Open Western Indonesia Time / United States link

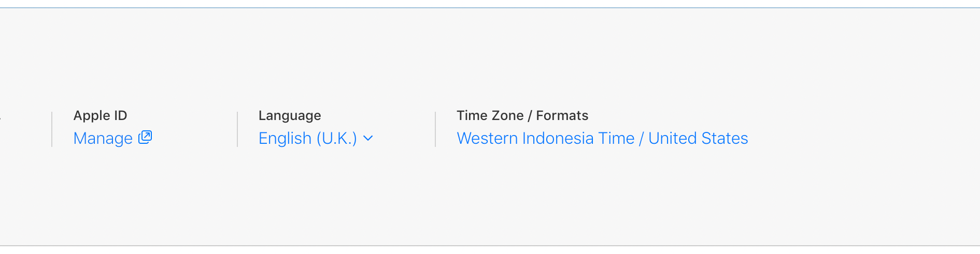tap(602, 138)
